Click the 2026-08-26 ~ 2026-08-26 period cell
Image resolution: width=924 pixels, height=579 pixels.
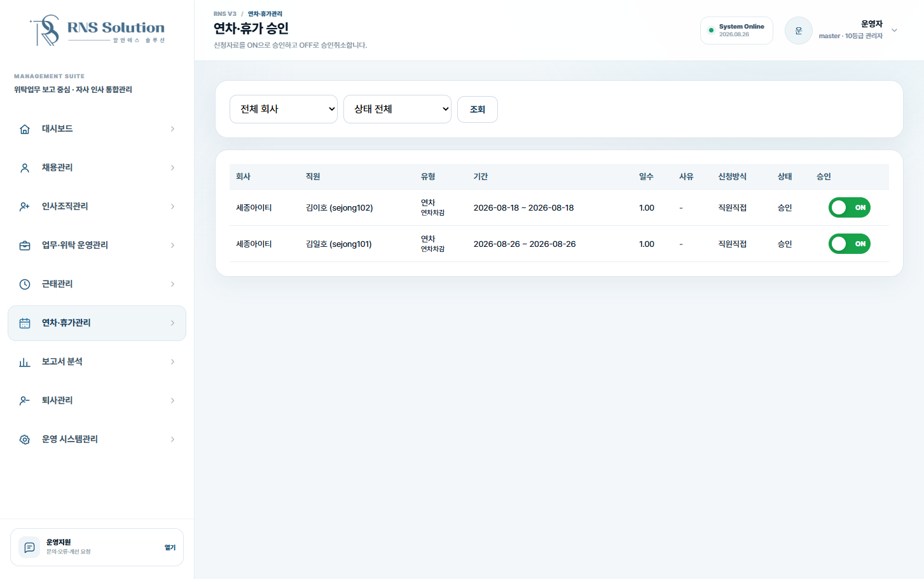click(525, 244)
